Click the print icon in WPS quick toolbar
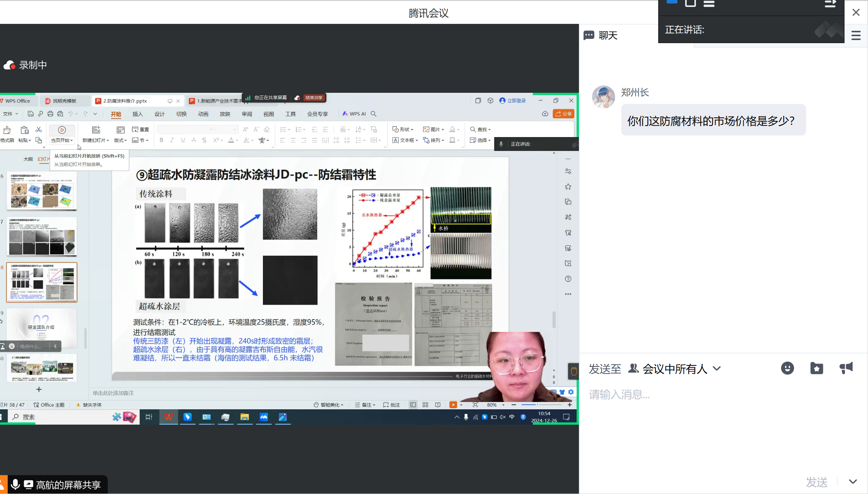This screenshot has width=868, height=494. pos(50,114)
